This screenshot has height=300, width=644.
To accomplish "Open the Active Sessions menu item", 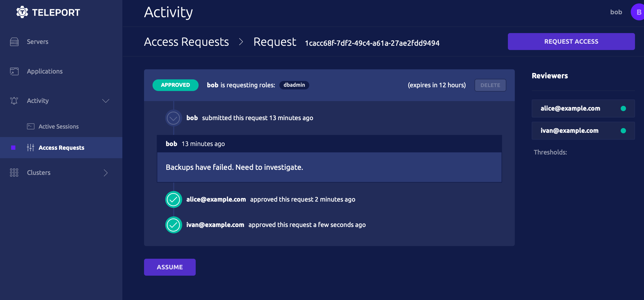I will click(x=59, y=126).
